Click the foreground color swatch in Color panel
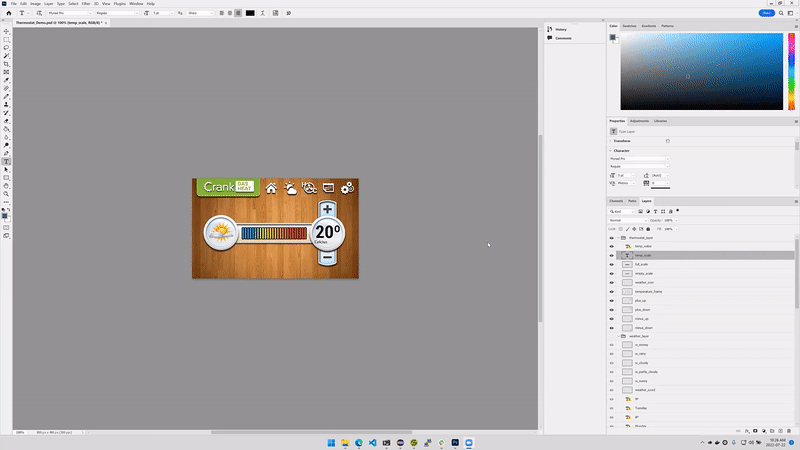Image resolution: width=800 pixels, height=450 pixels. tap(612, 37)
